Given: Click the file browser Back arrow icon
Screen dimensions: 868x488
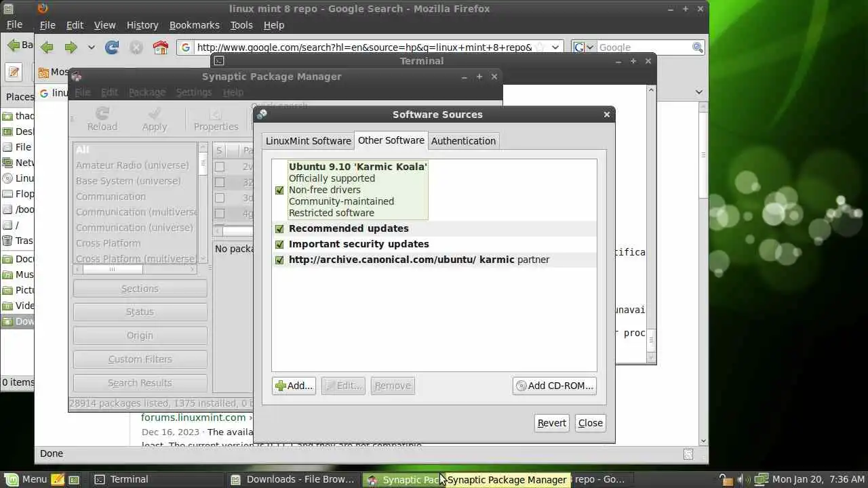Looking at the screenshot, I should click(13, 45).
